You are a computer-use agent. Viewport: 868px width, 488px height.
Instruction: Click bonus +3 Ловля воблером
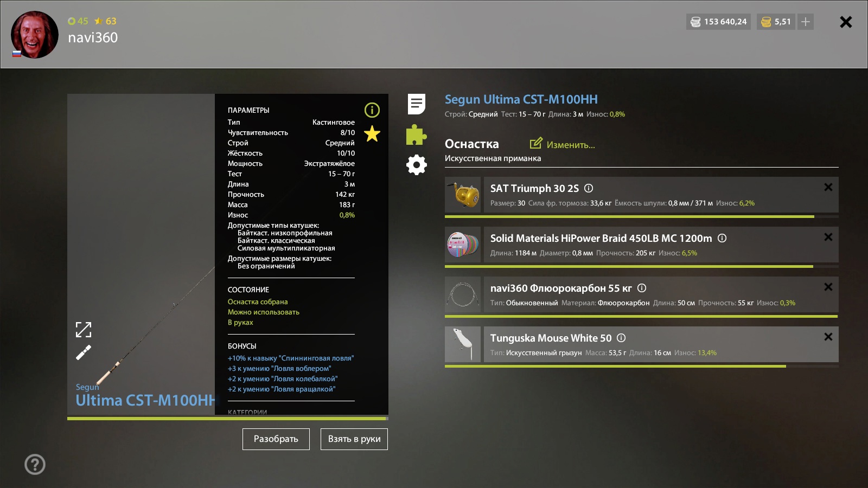click(279, 369)
